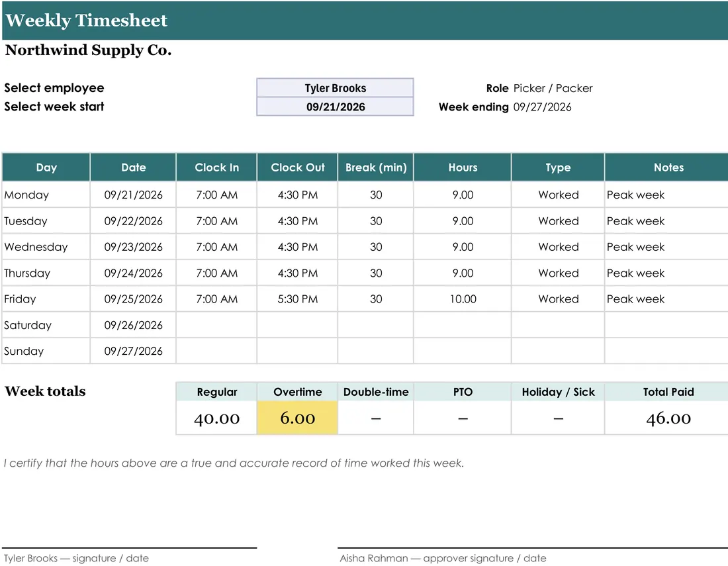Select Wednesday's Clock In 7:00 AM cell
The image size is (728, 566).
216,246
